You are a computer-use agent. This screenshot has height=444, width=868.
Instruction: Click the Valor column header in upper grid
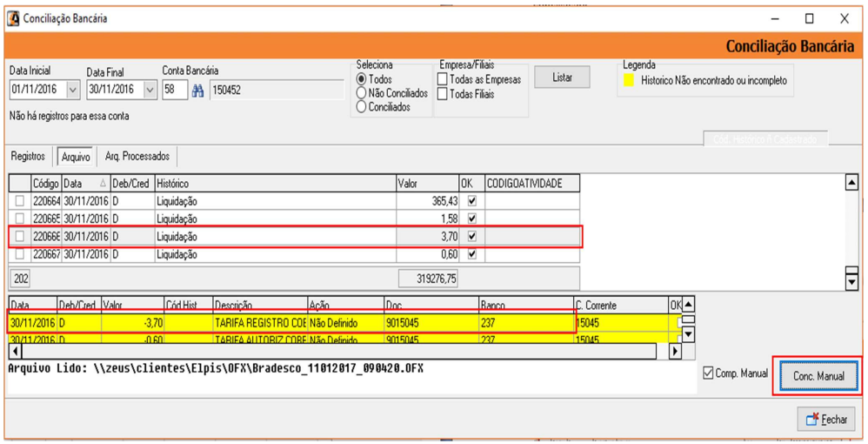click(427, 184)
